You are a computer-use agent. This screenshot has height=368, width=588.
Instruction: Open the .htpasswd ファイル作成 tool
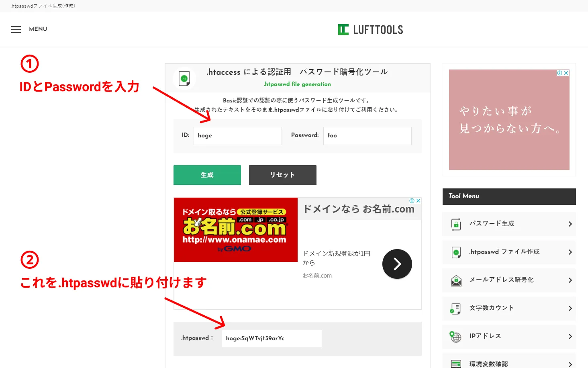click(x=509, y=252)
